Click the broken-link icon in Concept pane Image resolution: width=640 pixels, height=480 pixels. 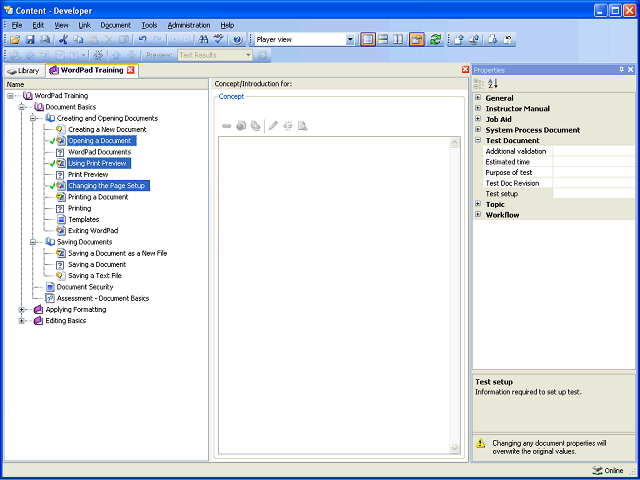[x=288, y=126]
